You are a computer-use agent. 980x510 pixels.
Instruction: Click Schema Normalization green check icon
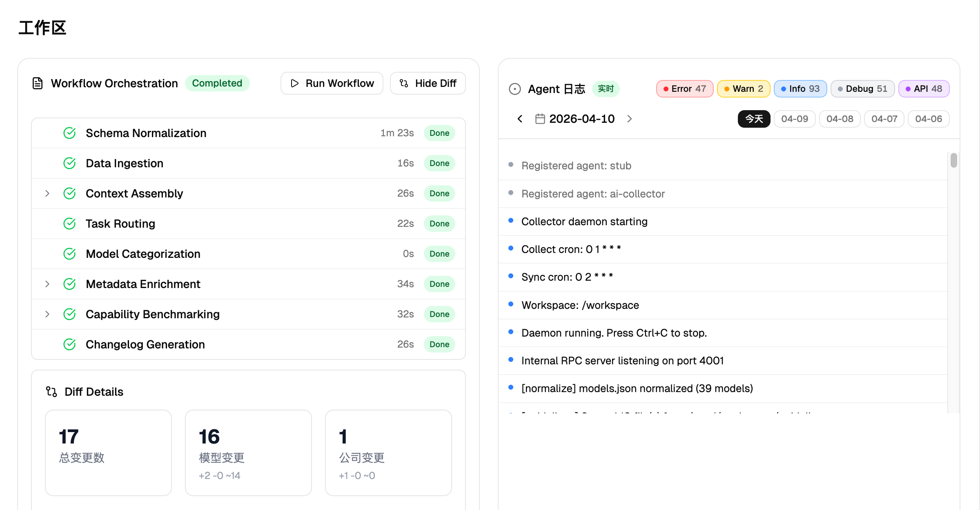click(x=70, y=133)
